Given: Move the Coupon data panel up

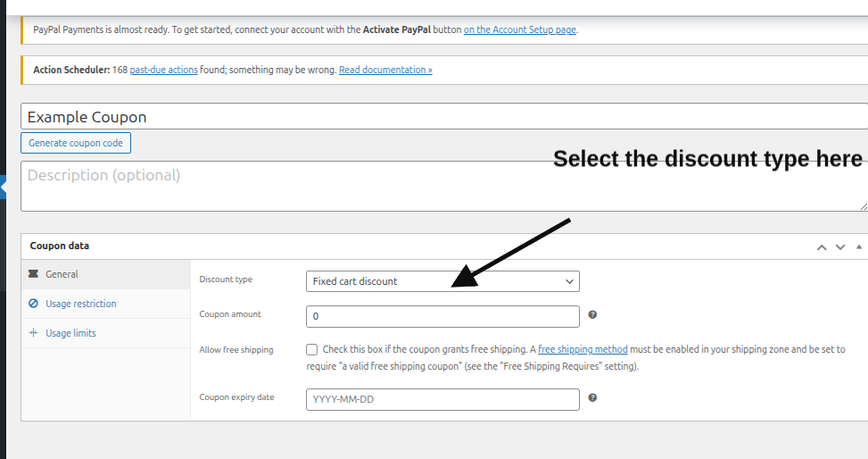Looking at the screenshot, I should pyautogui.click(x=822, y=246).
